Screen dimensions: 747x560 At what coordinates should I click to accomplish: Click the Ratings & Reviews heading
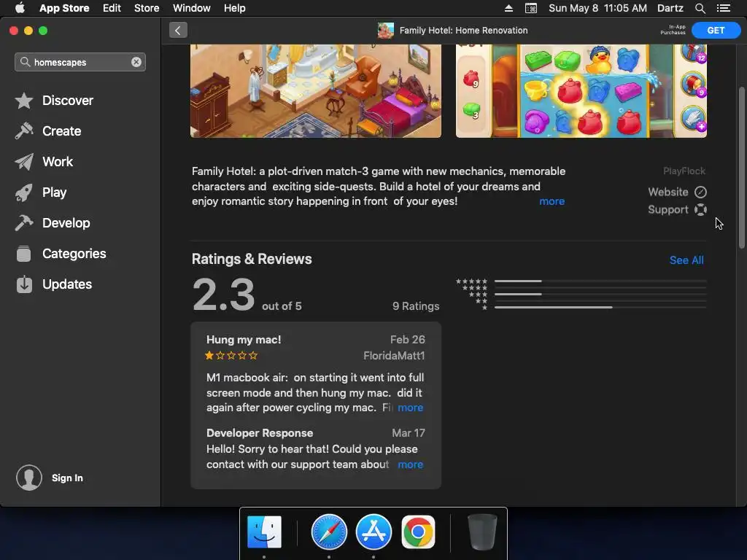coord(252,259)
